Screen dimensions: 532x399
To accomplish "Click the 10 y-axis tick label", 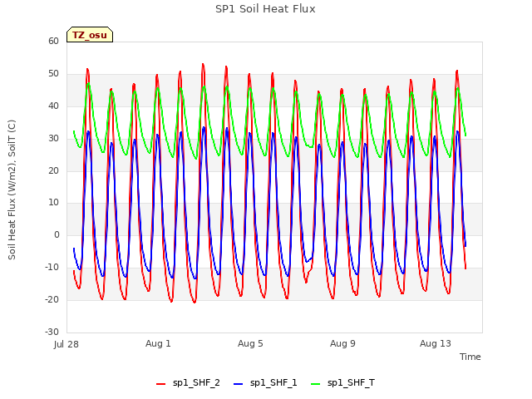I will (x=53, y=203).
